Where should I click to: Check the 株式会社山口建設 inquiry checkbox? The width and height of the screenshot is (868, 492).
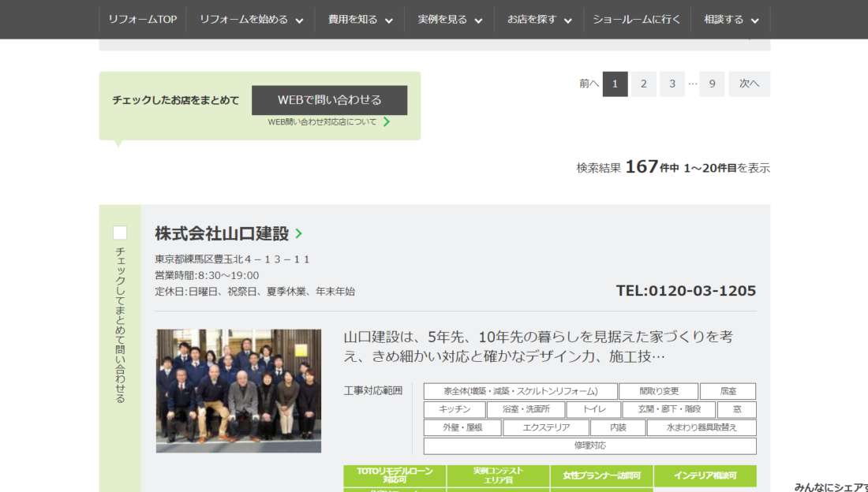(x=120, y=233)
